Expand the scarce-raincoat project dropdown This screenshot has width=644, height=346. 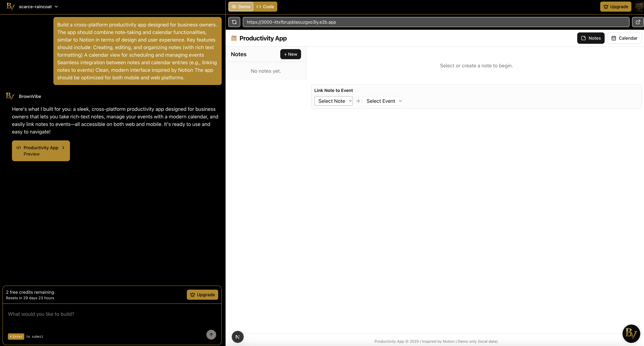click(x=38, y=7)
